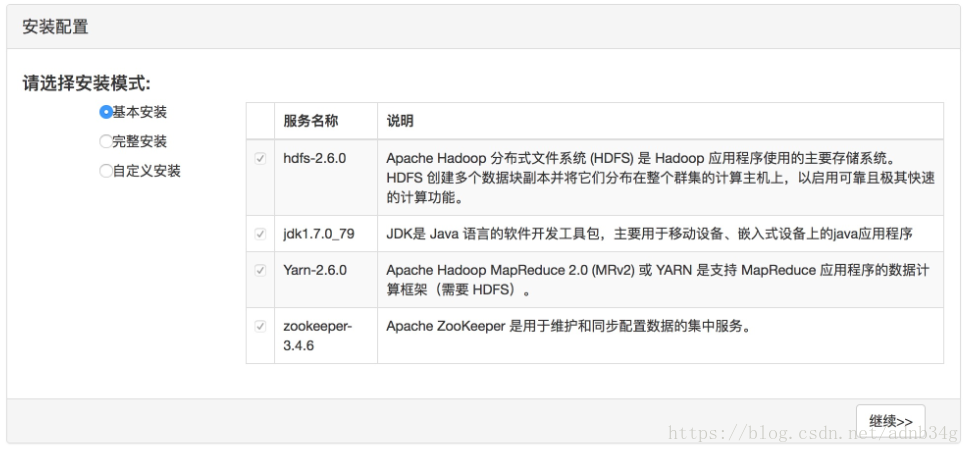Toggle the jdk1.7.0_79 checkbox

[261, 233]
